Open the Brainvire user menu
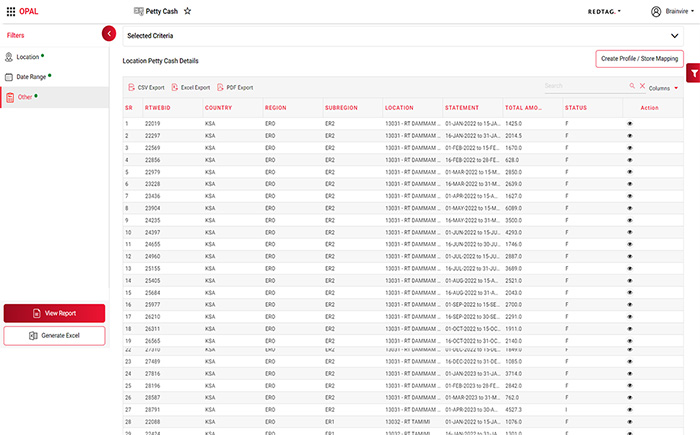This screenshot has height=435, width=700. pyautogui.click(x=679, y=11)
